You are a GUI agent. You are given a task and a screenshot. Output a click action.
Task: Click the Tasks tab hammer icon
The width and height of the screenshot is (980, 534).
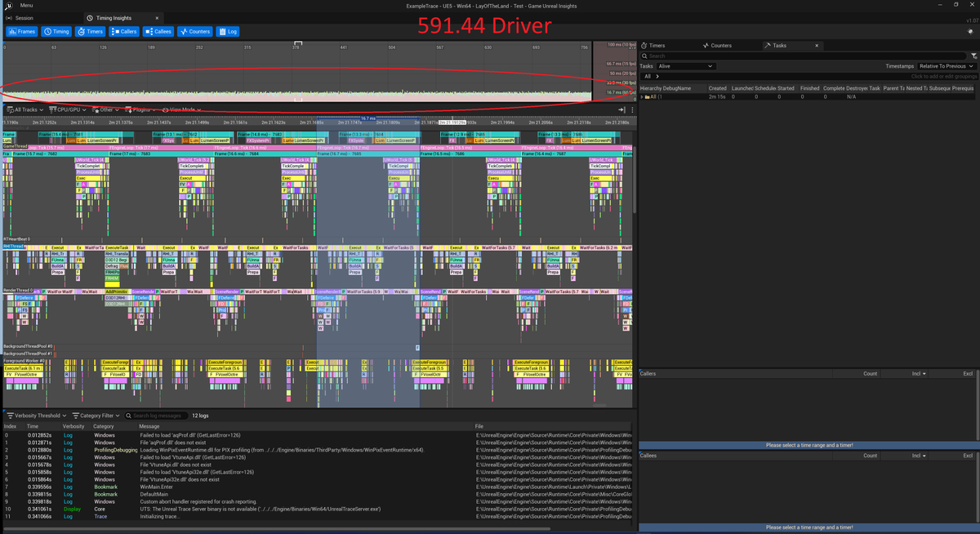tap(768, 46)
